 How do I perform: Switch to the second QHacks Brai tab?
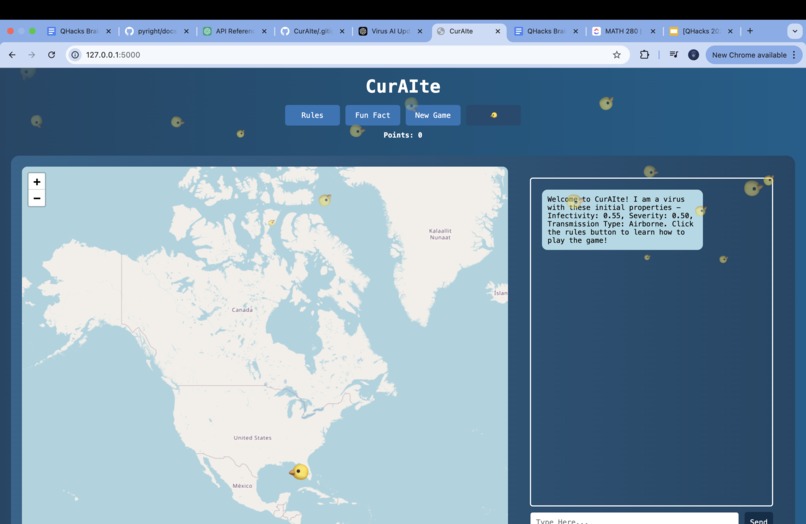point(545,31)
